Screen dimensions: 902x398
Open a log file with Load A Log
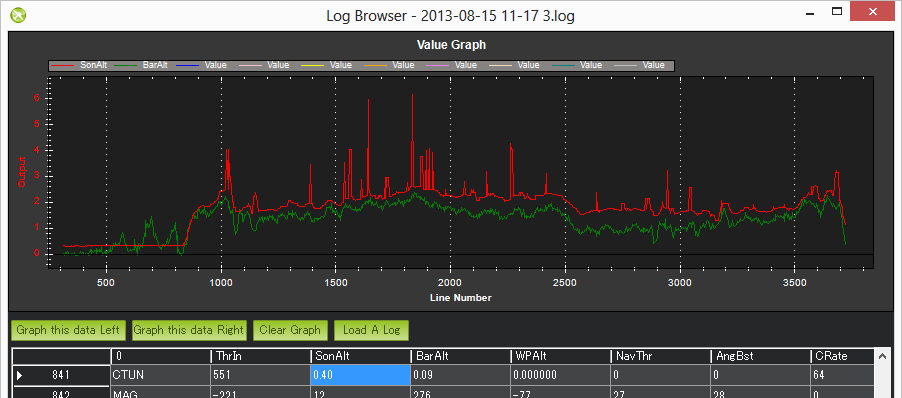coord(371,330)
